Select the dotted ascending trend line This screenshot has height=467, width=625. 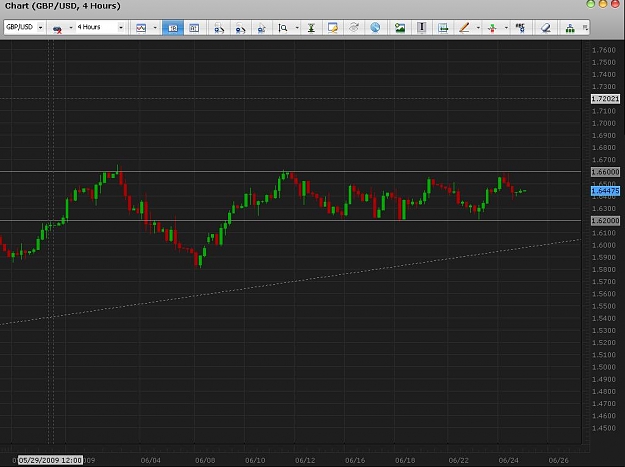point(291,282)
